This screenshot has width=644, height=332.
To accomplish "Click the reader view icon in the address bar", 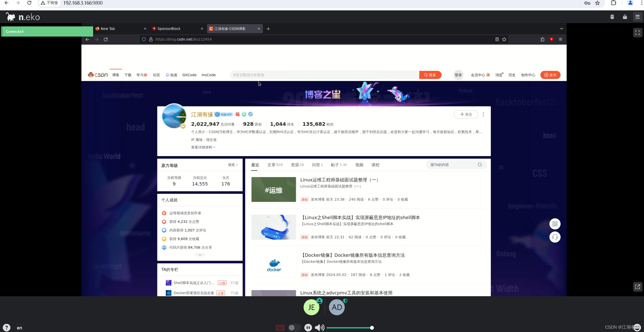I will click(x=496, y=39).
